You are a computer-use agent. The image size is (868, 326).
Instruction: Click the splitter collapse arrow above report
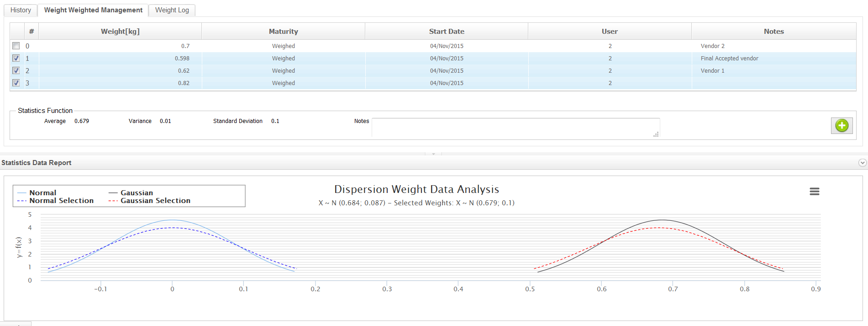click(433, 154)
